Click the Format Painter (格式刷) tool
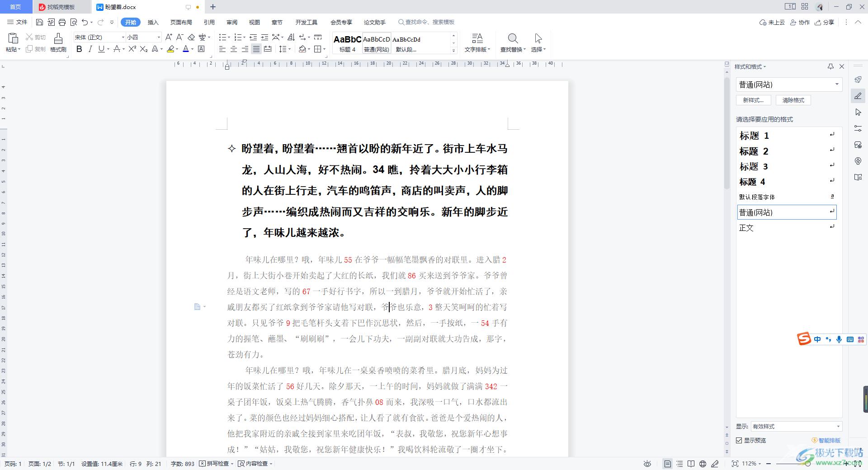Image resolution: width=868 pixels, height=470 pixels. [x=58, y=43]
